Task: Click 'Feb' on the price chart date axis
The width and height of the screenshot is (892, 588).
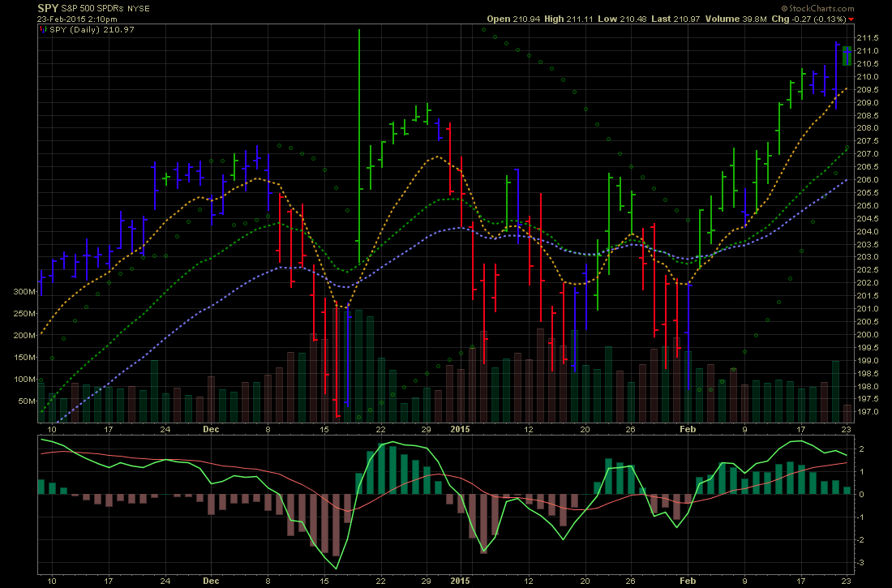Action: [688, 429]
